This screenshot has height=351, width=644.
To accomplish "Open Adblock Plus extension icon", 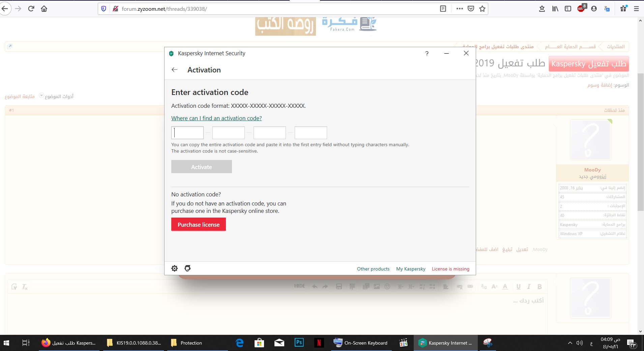I will coord(581,8).
